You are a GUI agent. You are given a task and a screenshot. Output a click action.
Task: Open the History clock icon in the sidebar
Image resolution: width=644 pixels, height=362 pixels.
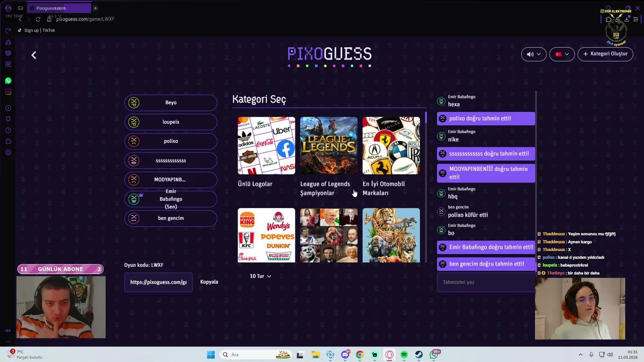point(8,130)
